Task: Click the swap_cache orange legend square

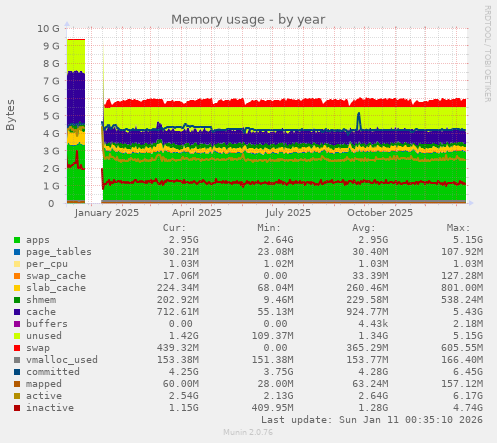Action: click(17, 276)
